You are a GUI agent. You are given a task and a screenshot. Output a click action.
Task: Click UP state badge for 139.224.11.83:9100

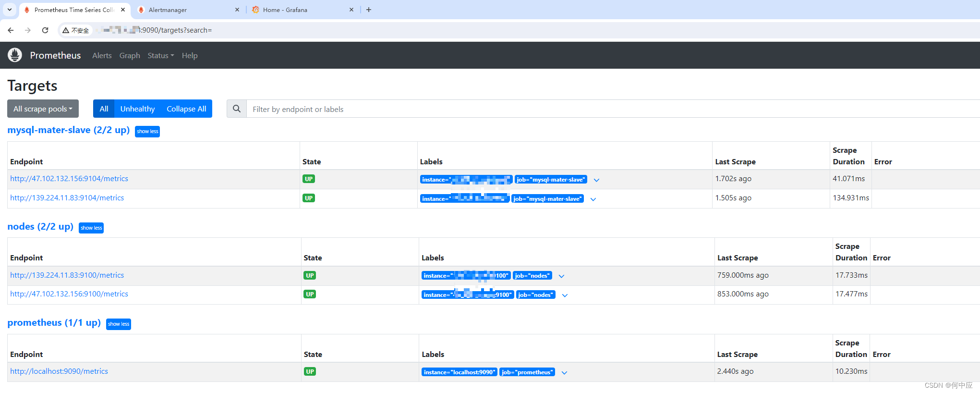click(310, 275)
